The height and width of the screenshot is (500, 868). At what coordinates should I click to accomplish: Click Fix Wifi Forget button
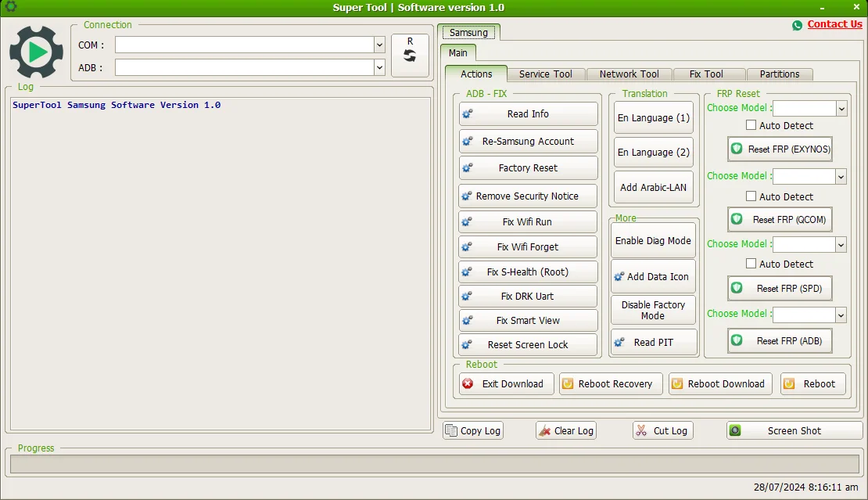(528, 246)
